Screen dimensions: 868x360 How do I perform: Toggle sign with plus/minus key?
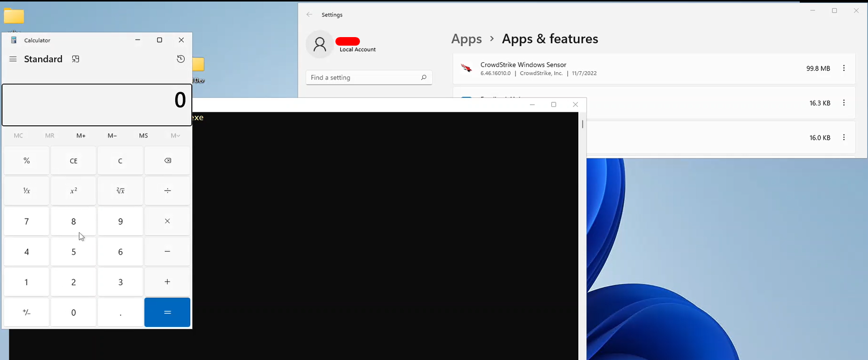pyautogui.click(x=27, y=312)
